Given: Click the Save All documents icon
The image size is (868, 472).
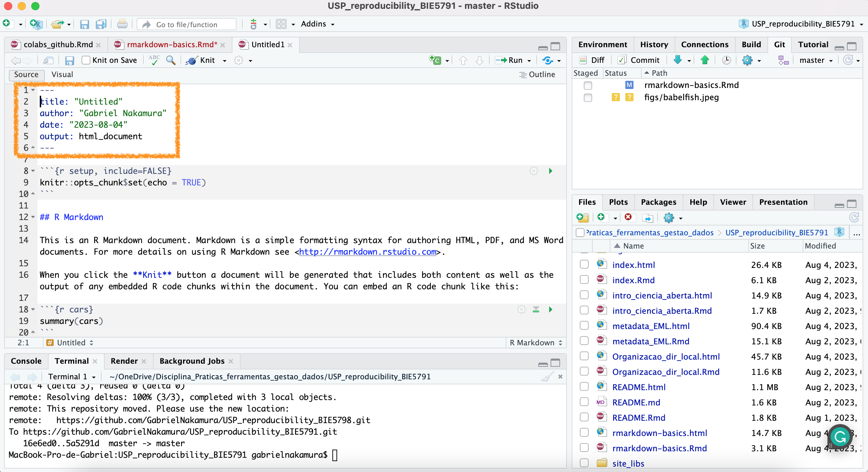Looking at the screenshot, I should (101, 24).
